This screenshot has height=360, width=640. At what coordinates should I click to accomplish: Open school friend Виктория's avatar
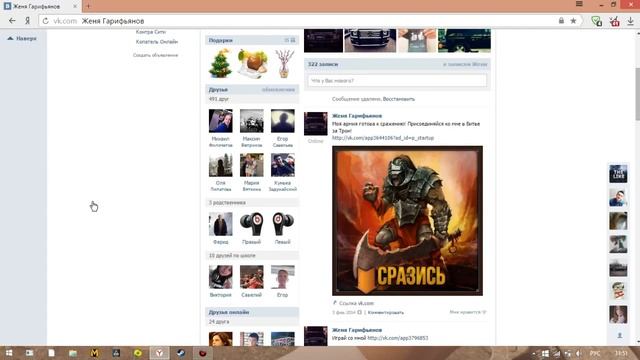(220, 277)
